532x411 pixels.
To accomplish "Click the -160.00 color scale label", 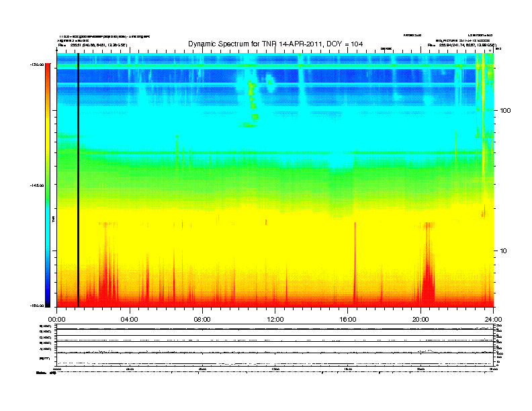I will point(37,306).
